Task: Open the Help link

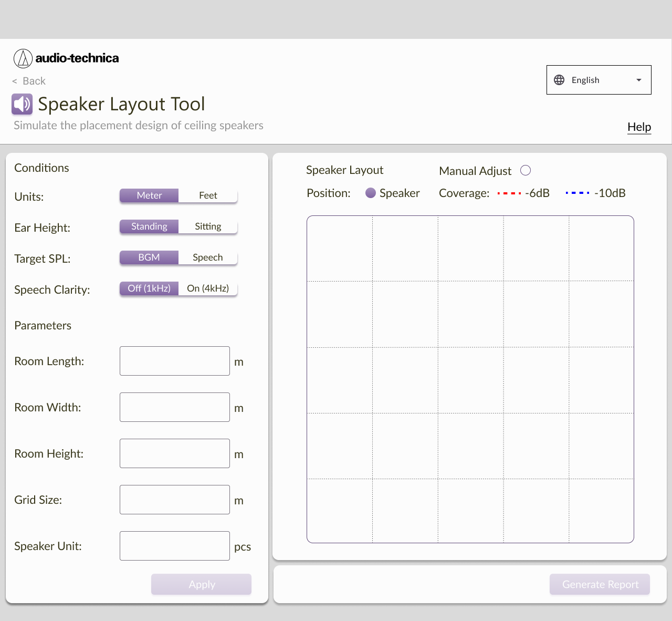Action: 639,127
